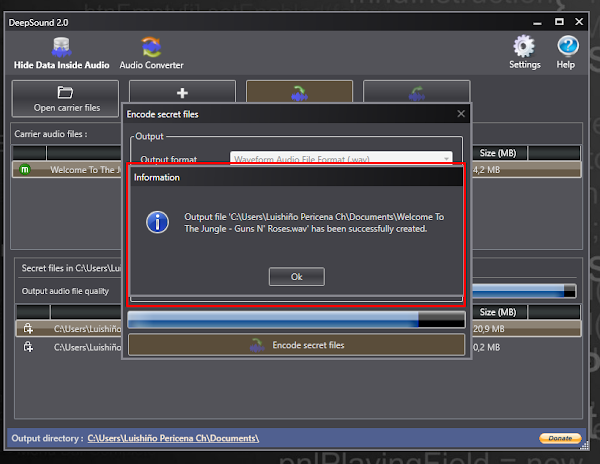
Task: Close the DeepSound 2.0 window
Action: [x=579, y=22]
